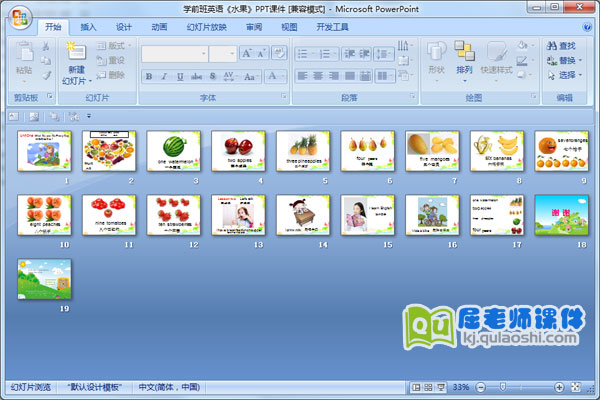This screenshot has width=600, height=400.
Task: Click the 替换 (Replace) button
Action: 564,60
